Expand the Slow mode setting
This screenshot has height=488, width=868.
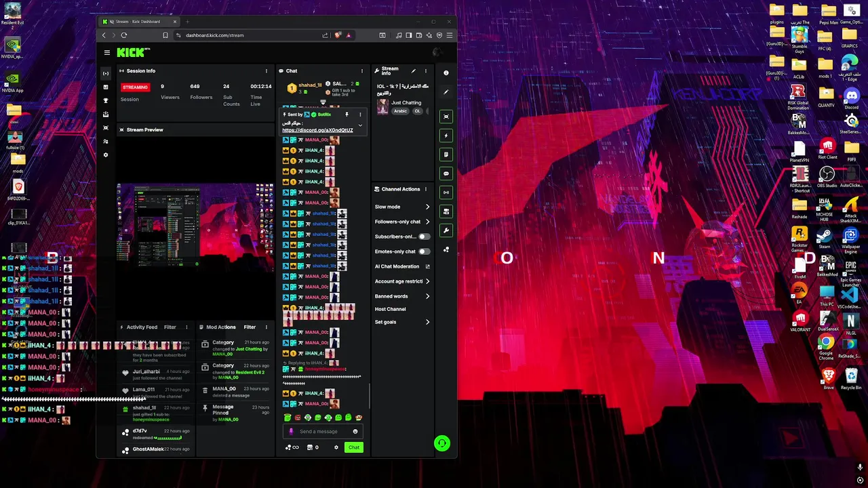click(x=402, y=207)
